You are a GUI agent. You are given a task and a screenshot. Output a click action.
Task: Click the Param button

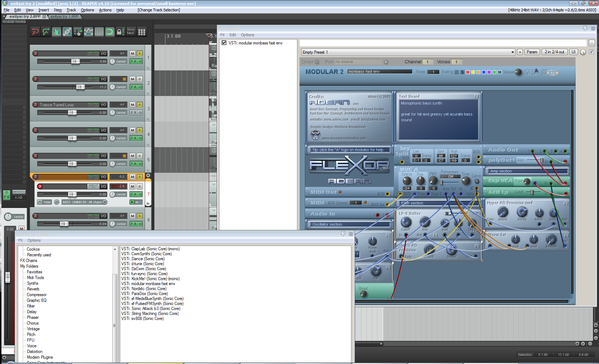click(x=532, y=52)
